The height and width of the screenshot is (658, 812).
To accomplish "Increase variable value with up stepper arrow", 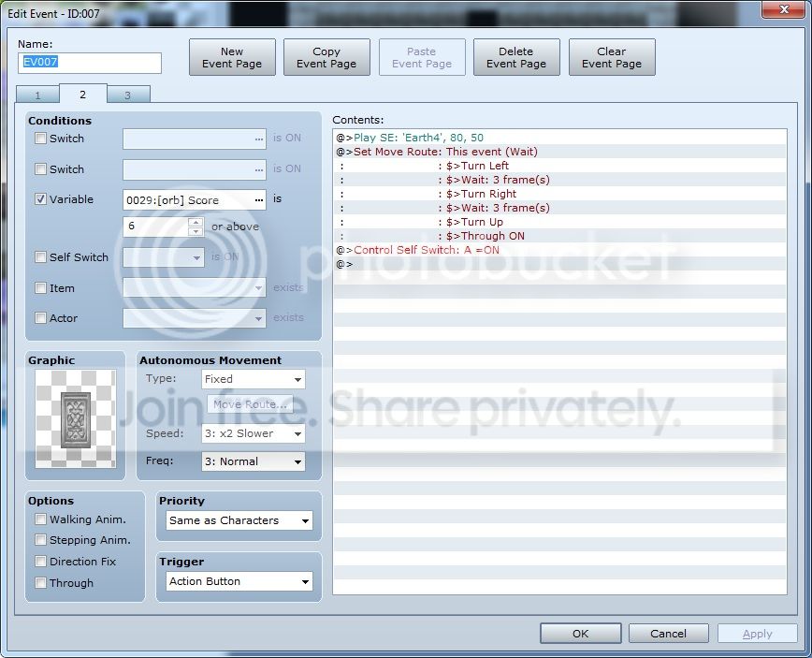I will pyautogui.click(x=196, y=222).
